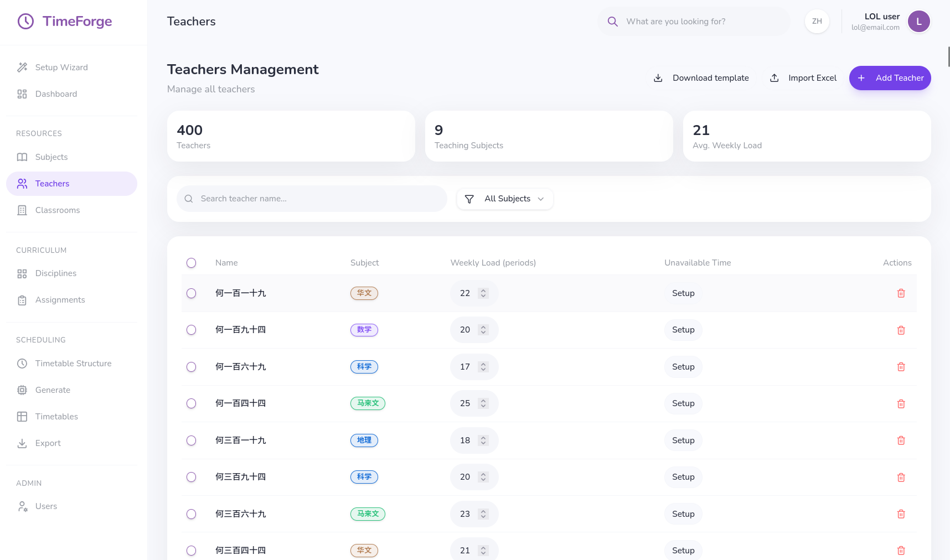Select the row checkbox for 何一百六十九

pyautogui.click(x=191, y=367)
